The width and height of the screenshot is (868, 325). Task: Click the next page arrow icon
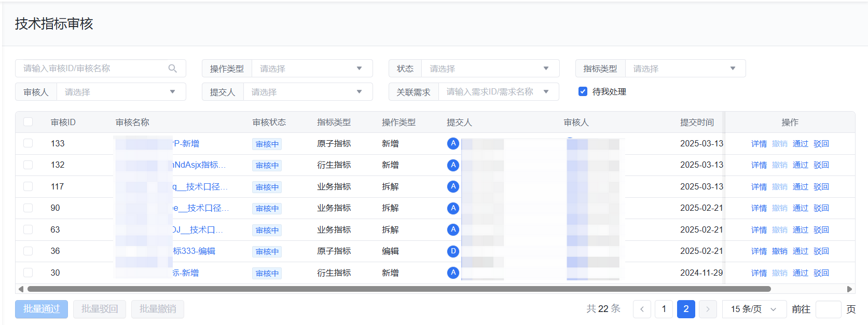coord(708,309)
